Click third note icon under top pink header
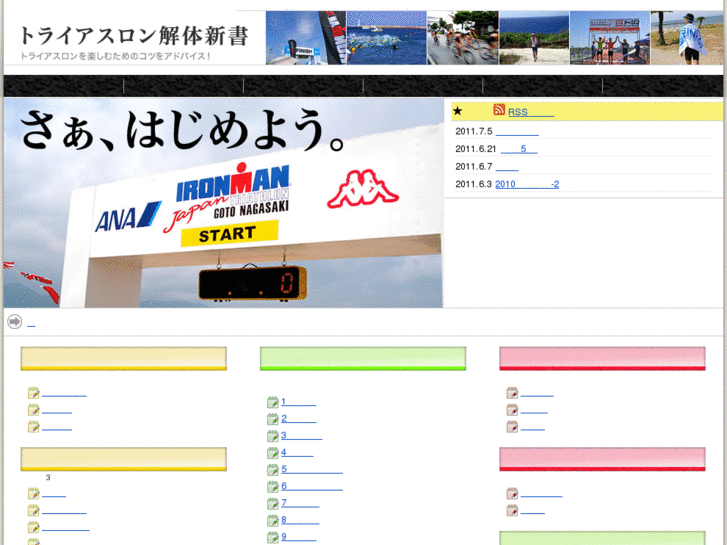Screen dimensions: 727x545 click(x=512, y=426)
